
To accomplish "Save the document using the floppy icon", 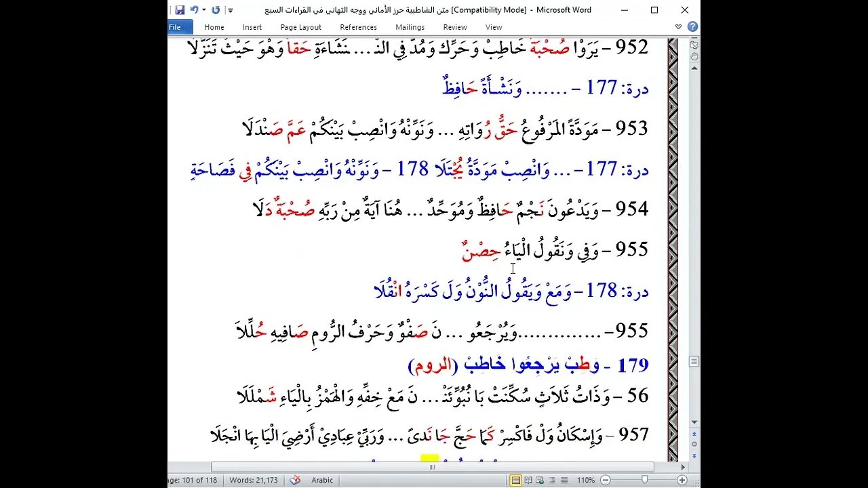I will pos(180,10).
